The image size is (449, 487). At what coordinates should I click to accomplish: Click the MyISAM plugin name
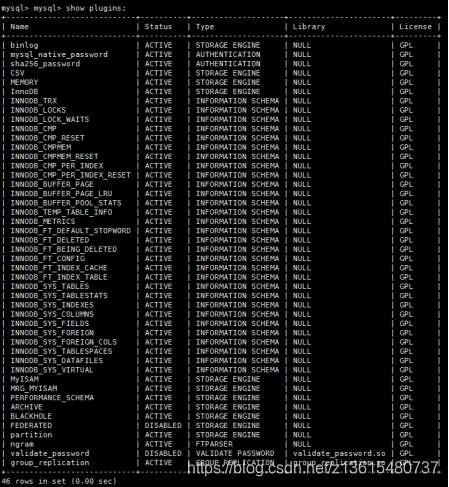tap(24, 379)
